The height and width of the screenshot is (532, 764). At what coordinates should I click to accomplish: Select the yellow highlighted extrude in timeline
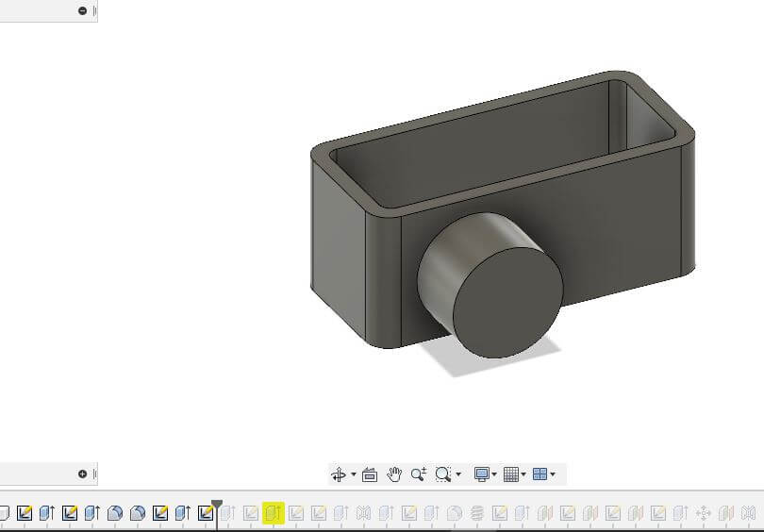(274, 513)
